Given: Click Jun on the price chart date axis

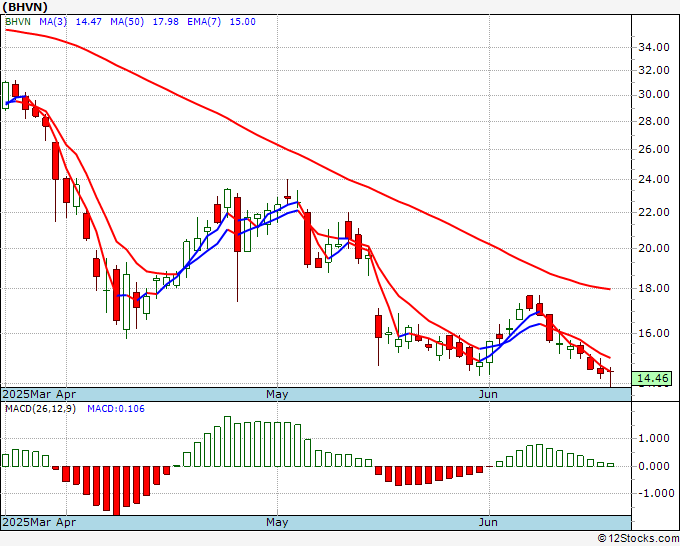Looking at the screenshot, I should tap(488, 394).
